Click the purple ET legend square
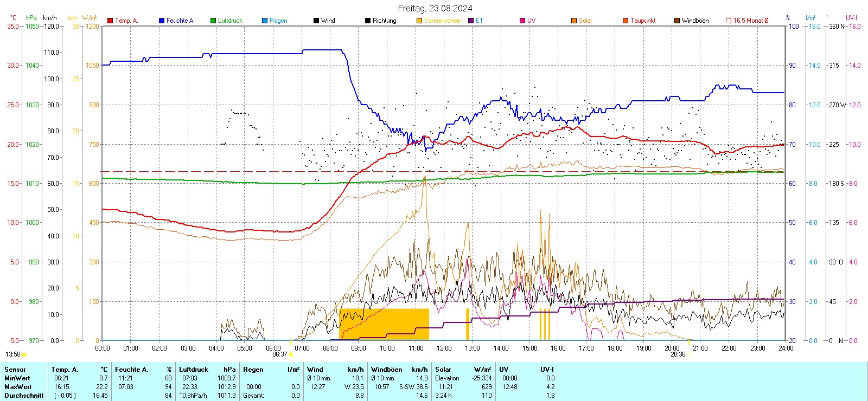The width and height of the screenshot is (868, 401). [x=471, y=21]
